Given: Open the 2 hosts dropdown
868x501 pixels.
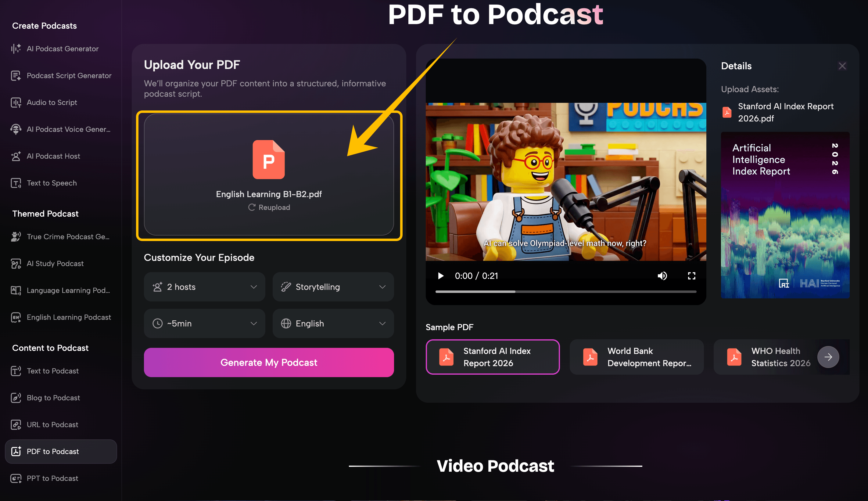Looking at the screenshot, I should tap(204, 287).
